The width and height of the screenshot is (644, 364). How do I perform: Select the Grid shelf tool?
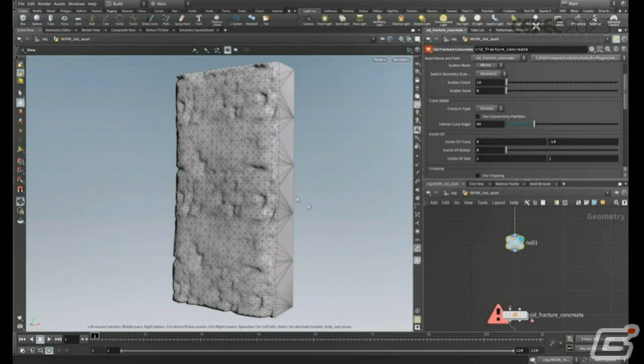pyautogui.click(x=78, y=20)
